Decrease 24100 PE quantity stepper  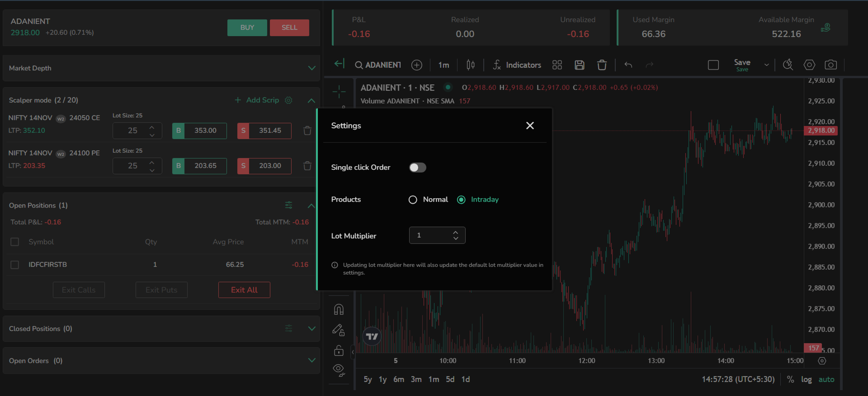point(152,170)
